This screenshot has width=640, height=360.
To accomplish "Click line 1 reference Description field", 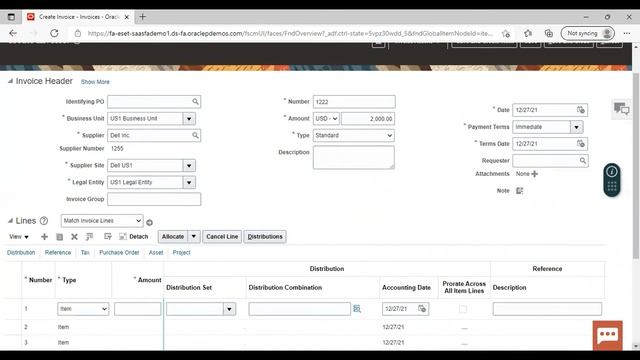I will point(547,309).
